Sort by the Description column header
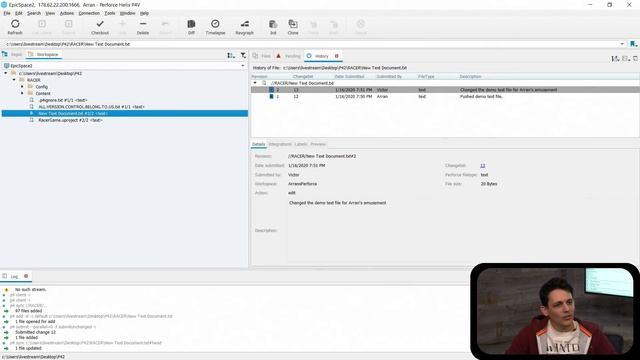The height and width of the screenshot is (360, 640). (x=471, y=76)
